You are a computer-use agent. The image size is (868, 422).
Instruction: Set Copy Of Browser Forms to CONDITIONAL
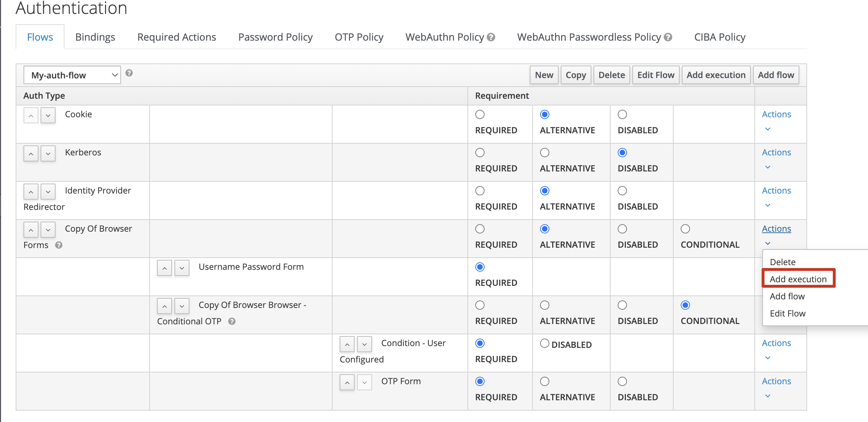685,229
